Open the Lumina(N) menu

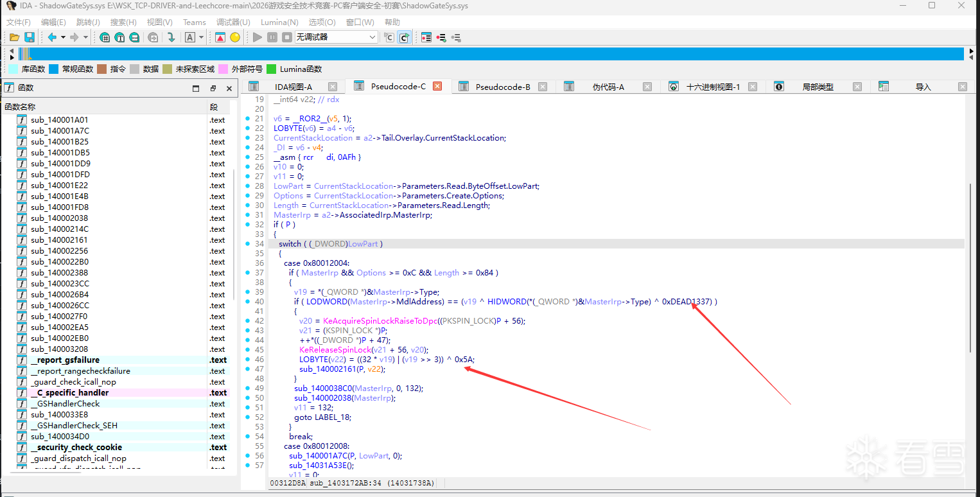point(279,22)
